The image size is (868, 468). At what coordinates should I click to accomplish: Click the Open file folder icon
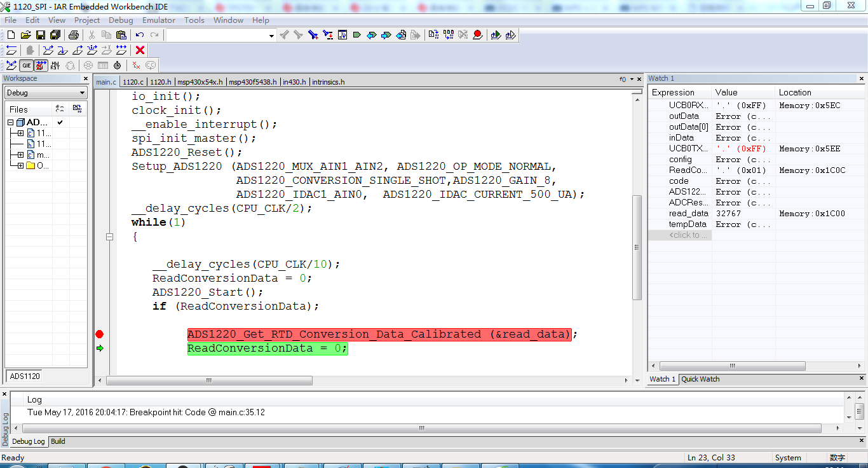pos(25,35)
